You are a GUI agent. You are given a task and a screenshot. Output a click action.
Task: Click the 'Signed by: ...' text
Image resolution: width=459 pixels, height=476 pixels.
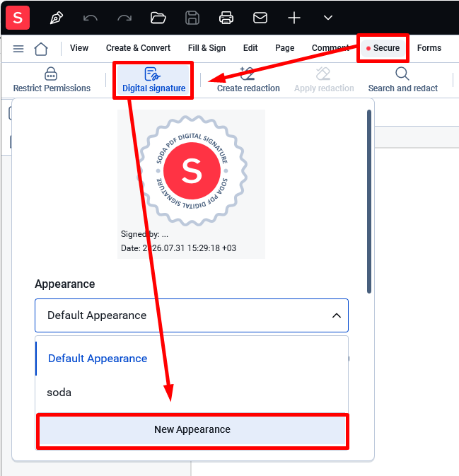click(x=144, y=234)
